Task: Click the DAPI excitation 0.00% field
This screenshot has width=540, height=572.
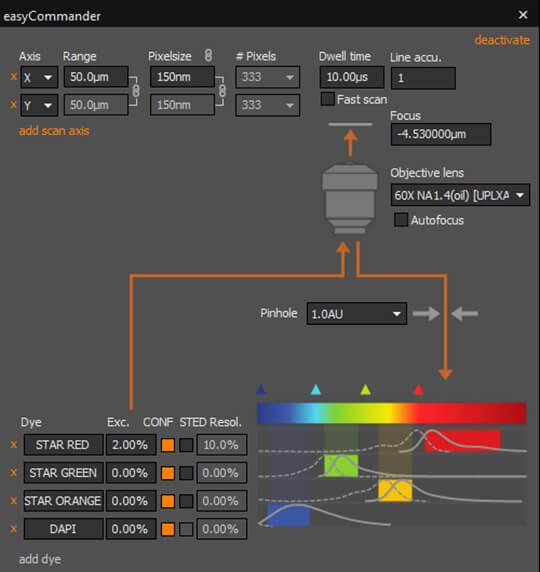Action: [131, 529]
